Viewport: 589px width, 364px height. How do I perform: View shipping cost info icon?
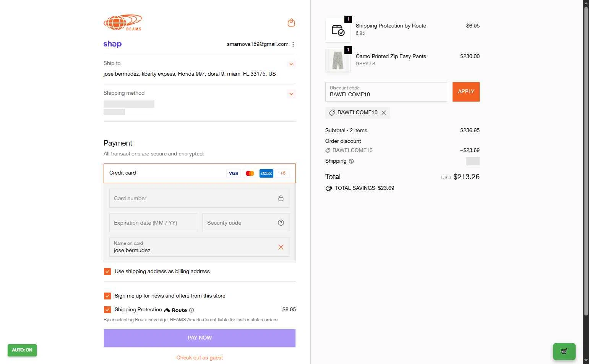pos(351,161)
